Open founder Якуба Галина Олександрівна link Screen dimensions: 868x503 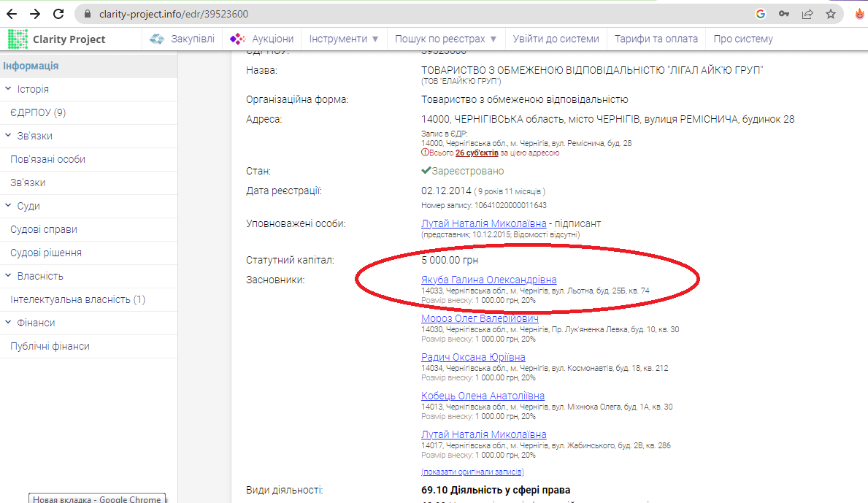[x=488, y=280]
